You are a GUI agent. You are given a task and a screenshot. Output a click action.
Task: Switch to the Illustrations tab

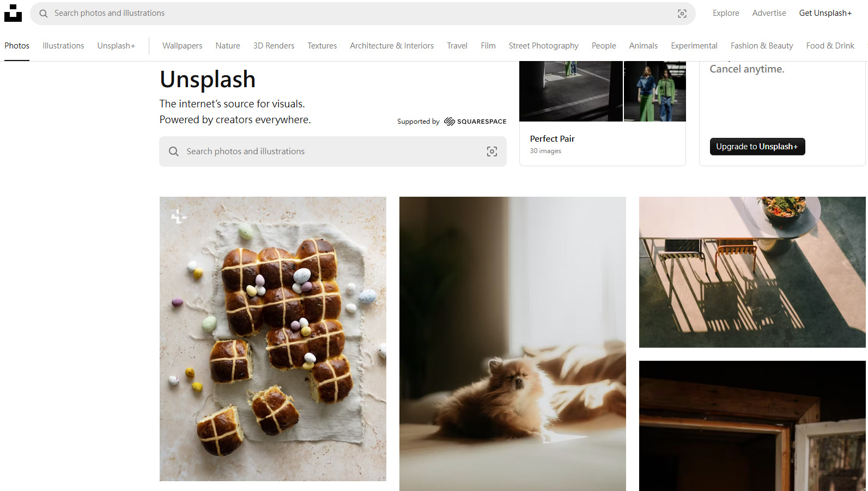click(63, 46)
